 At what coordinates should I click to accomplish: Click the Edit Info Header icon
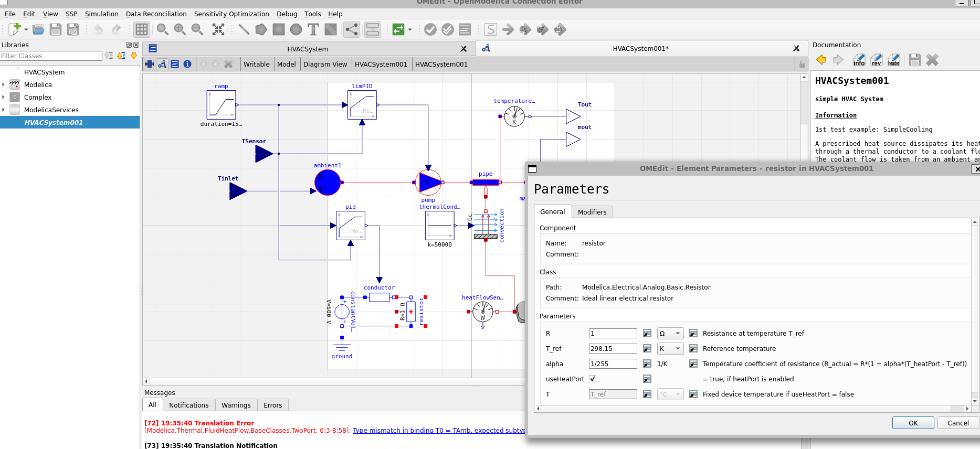893,60
